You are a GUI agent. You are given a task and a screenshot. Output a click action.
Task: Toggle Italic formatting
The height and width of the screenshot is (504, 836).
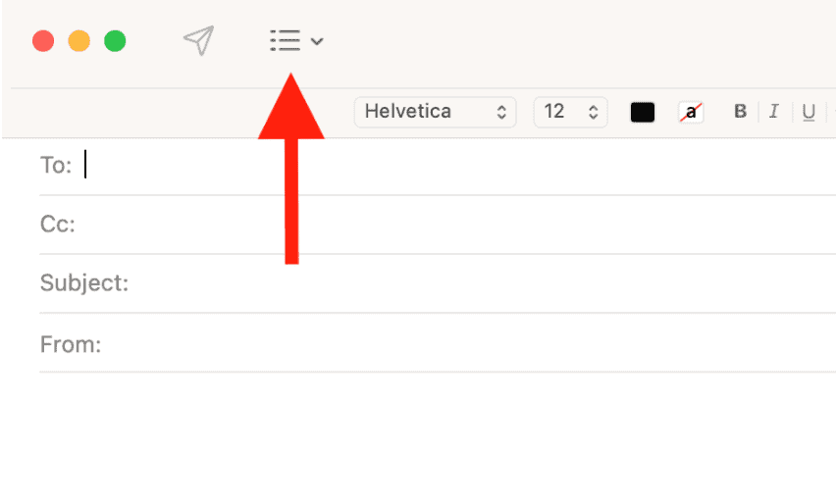pos(773,112)
